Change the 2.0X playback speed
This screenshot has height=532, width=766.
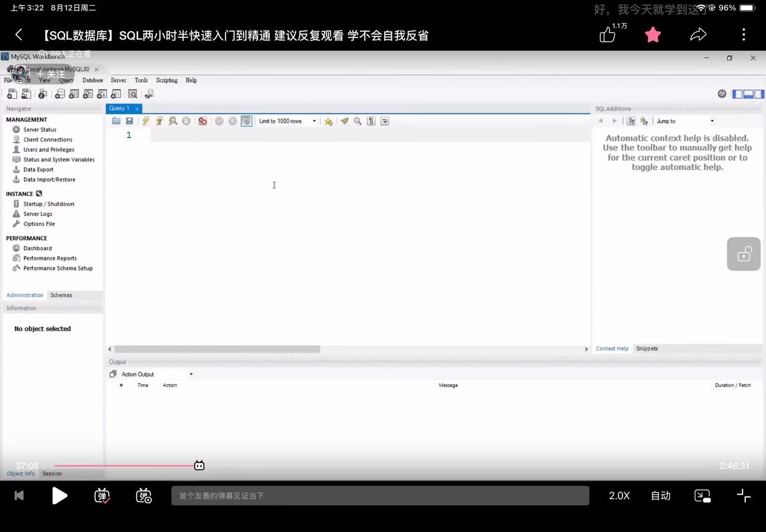point(619,496)
